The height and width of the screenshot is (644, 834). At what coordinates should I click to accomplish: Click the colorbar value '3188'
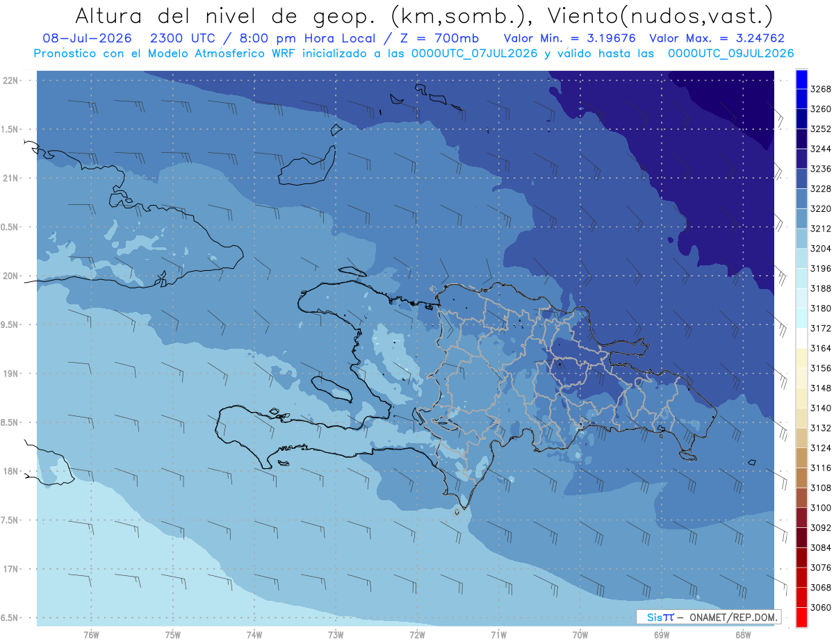pos(821,288)
